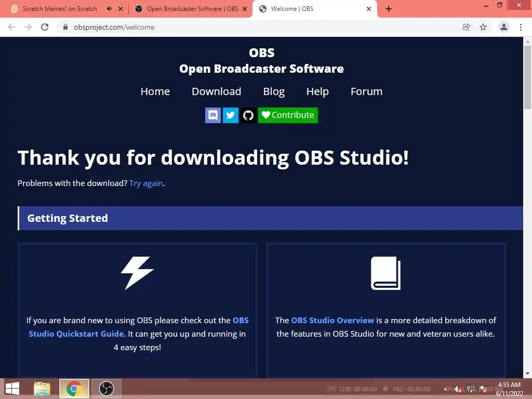Viewport: 532px width, 399px height.
Task: Close the Open Broadcaster Software tab
Action: coord(245,9)
